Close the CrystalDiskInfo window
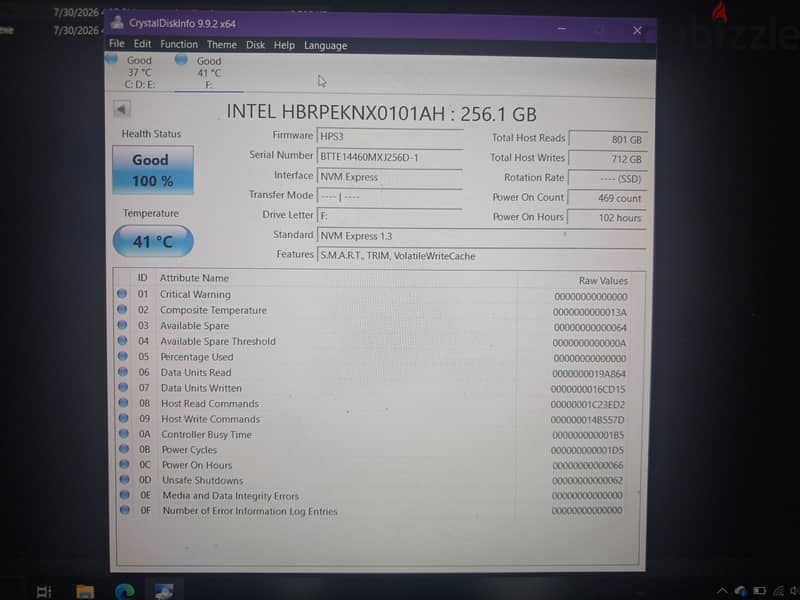The width and height of the screenshot is (800, 600). click(637, 31)
